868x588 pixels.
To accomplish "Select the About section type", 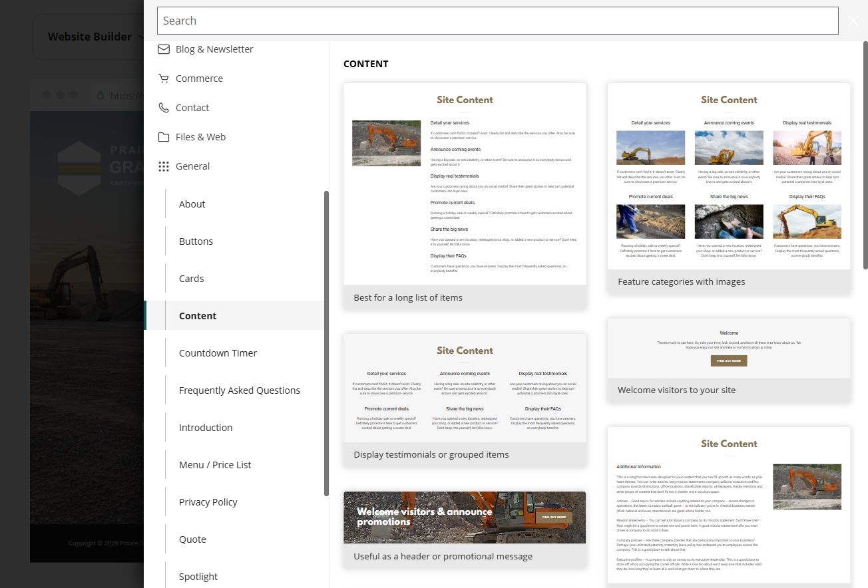I will click(192, 204).
